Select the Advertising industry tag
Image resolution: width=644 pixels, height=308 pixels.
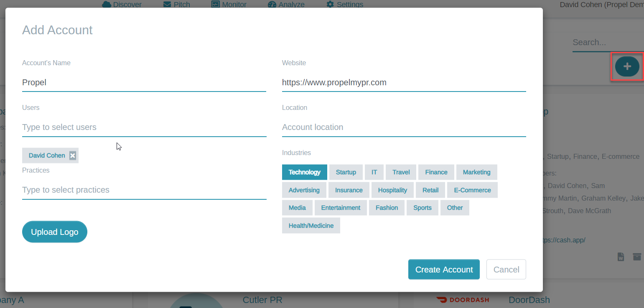pyautogui.click(x=304, y=190)
